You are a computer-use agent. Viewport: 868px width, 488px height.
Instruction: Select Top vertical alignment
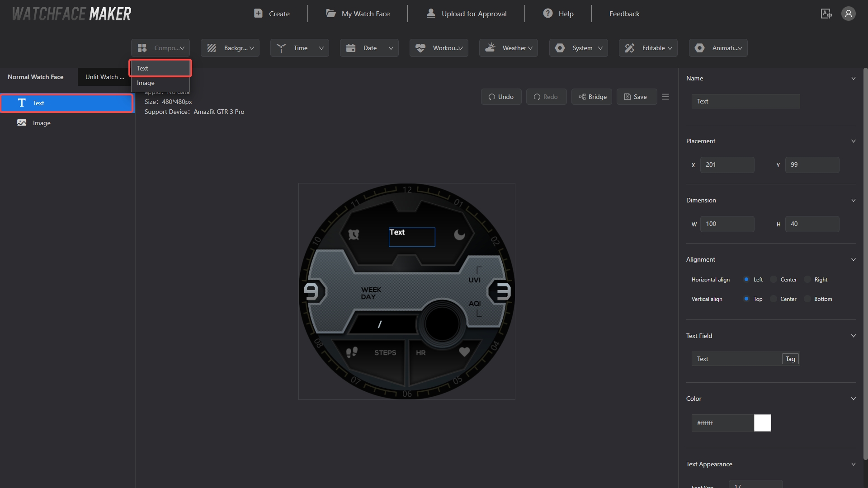746,299
